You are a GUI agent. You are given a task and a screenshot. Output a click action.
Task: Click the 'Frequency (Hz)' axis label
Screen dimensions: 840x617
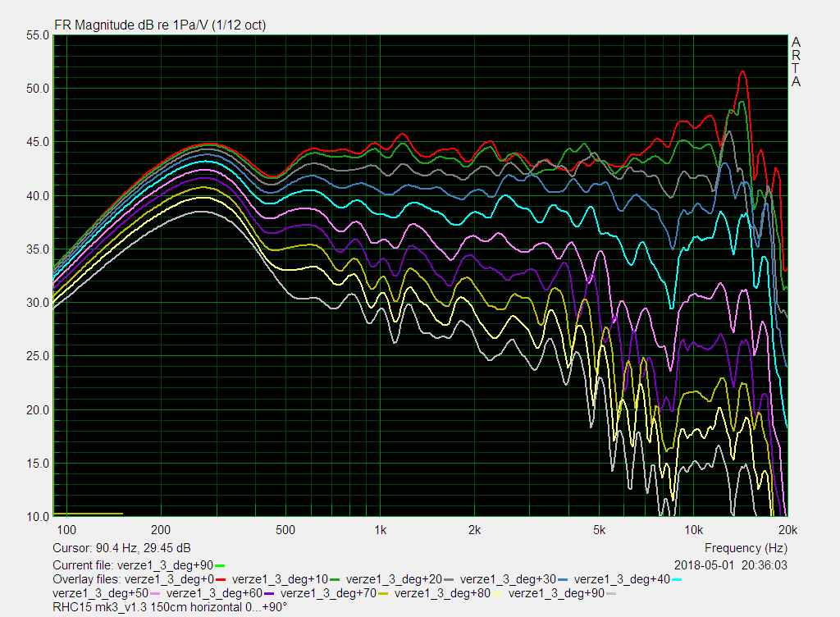point(746,548)
